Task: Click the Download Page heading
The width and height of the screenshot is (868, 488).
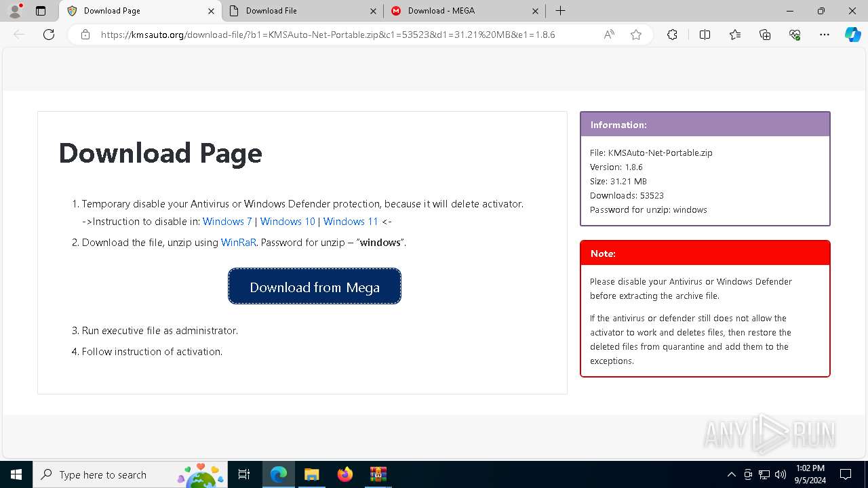Action: [x=160, y=153]
